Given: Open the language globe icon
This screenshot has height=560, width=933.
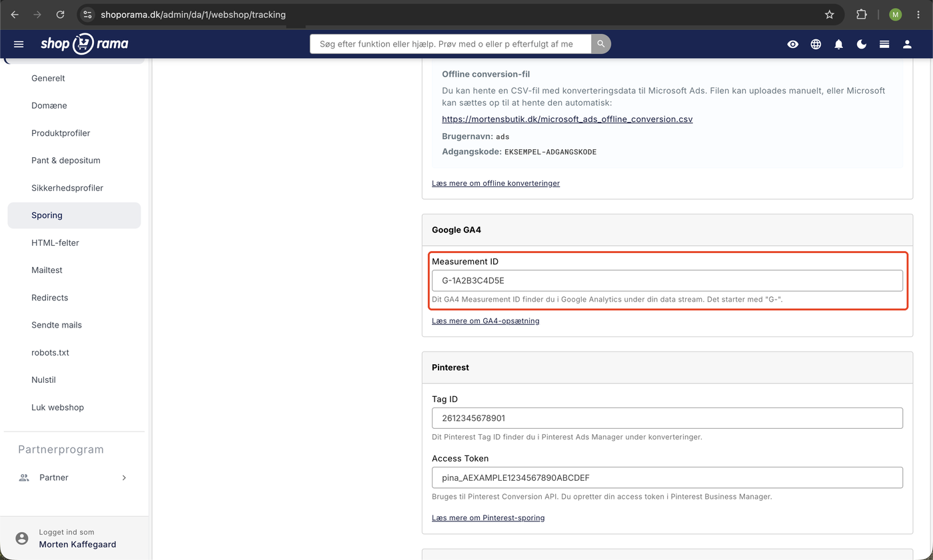Looking at the screenshot, I should 816,44.
